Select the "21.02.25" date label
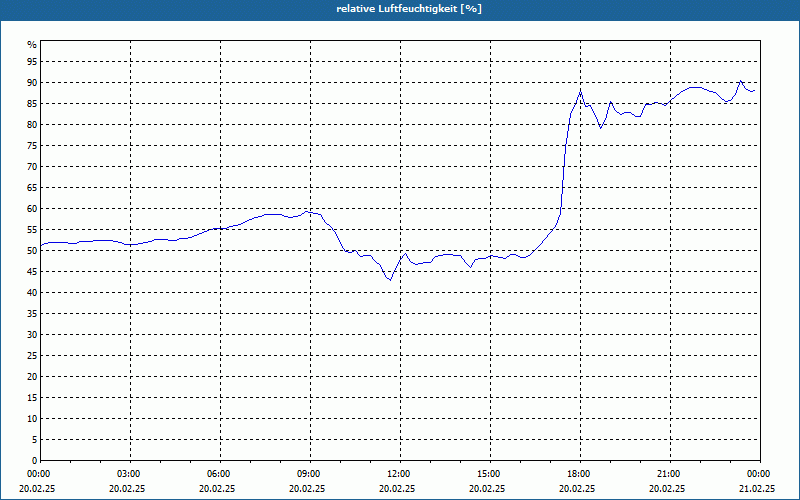Image resolution: width=800 pixels, height=500 pixels. [x=757, y=488]
